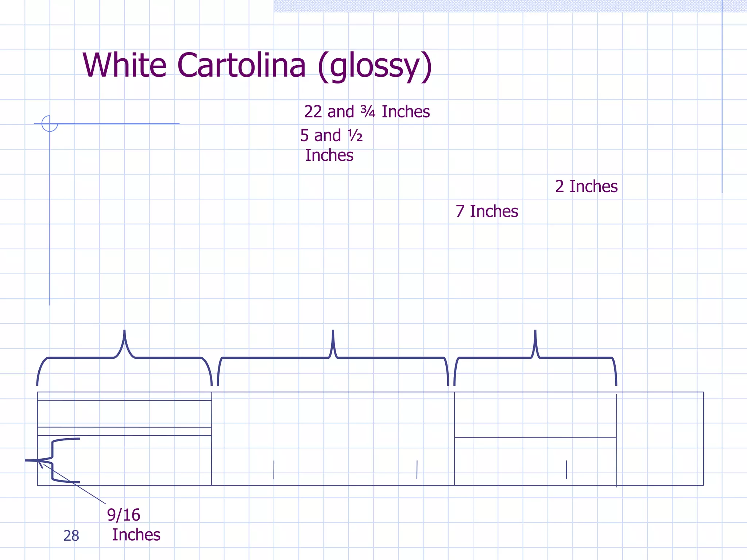Screen dimensions: 747x560
Task: Click the White Cartolina (glossy) title
Action: 257,66
